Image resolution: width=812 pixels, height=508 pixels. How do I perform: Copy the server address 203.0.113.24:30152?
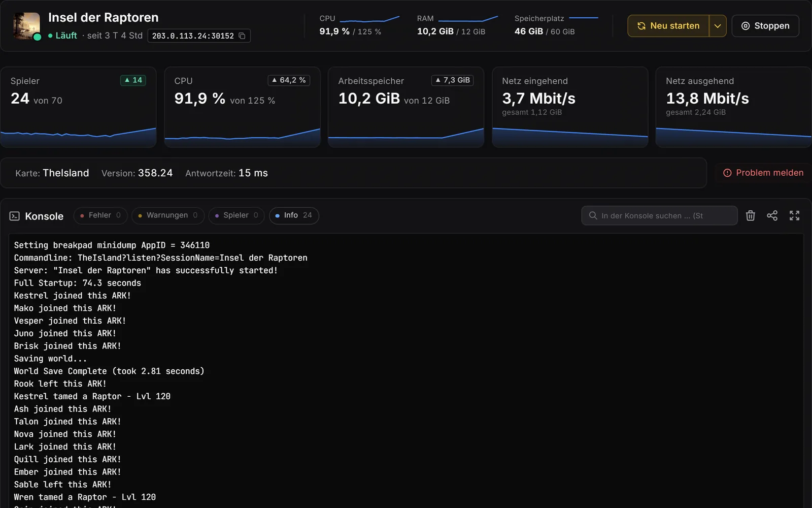coord(242,36)
